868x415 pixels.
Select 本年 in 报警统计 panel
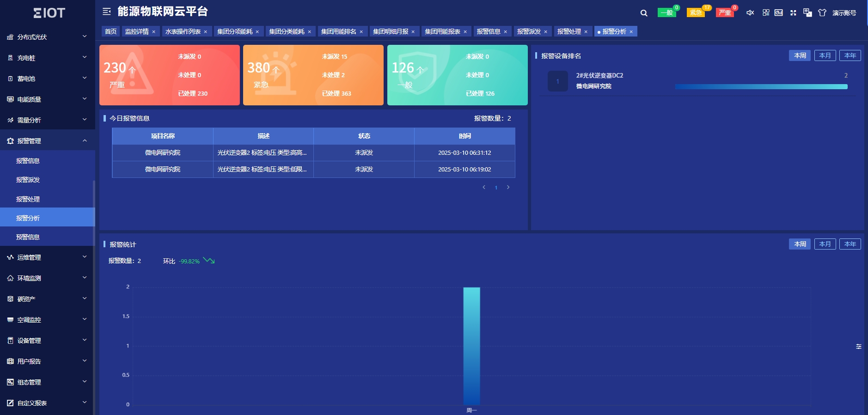(x=850, y=244)
